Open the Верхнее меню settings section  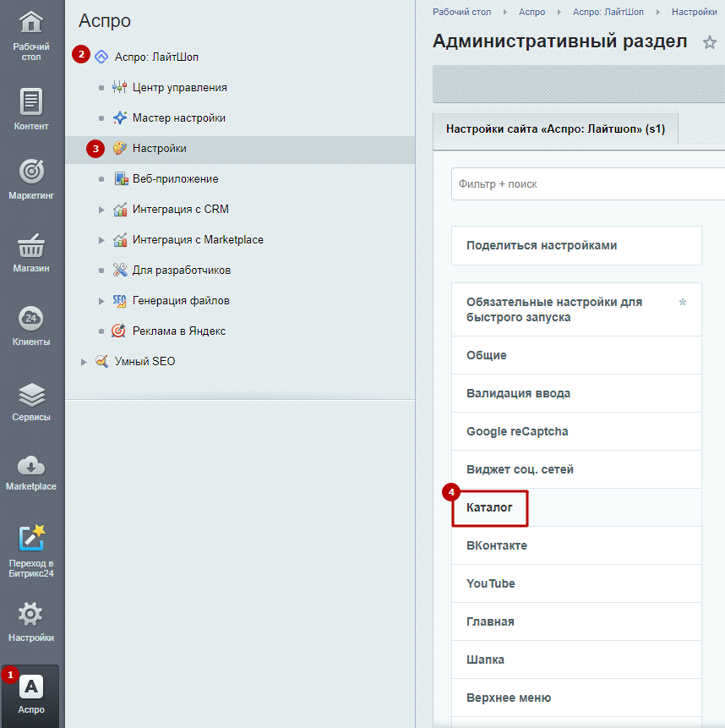[x=576, y=698]
